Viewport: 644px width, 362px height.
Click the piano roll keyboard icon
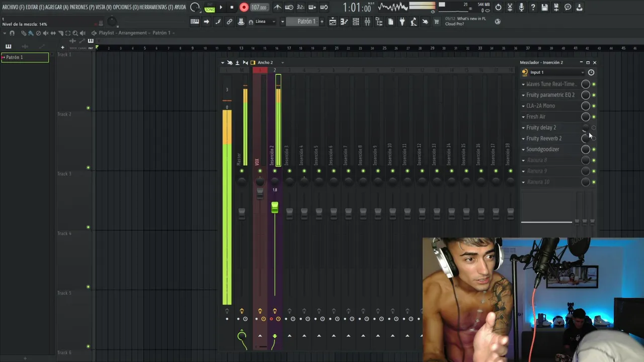[195, 22]
